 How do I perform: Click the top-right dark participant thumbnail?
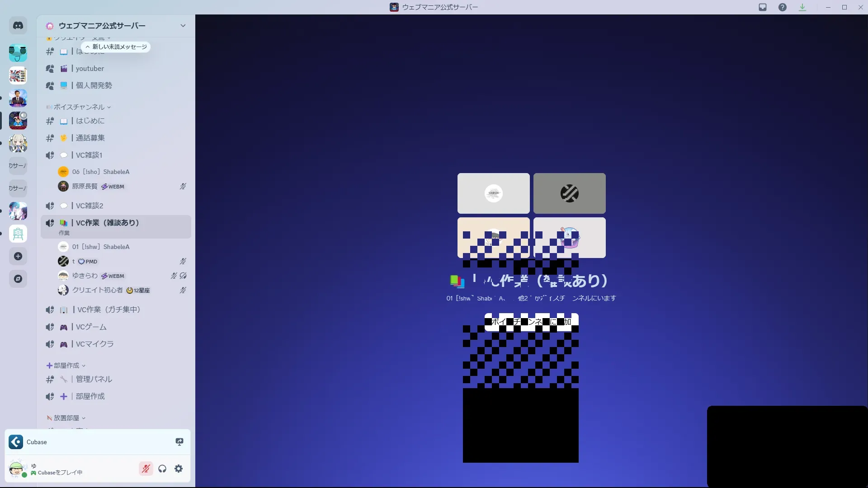pyautogui.click(x=569, y=193)
